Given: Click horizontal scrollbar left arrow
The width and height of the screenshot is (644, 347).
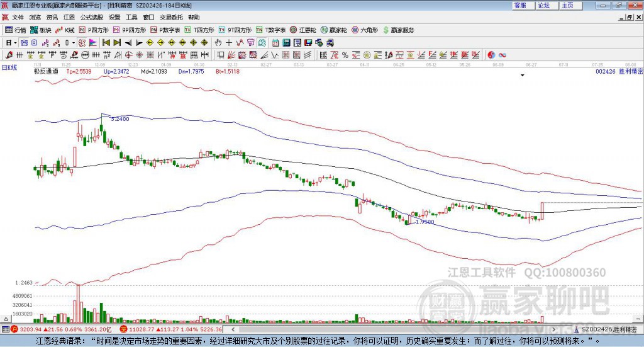Looking at the screenshot, I should tap(233, 329).
